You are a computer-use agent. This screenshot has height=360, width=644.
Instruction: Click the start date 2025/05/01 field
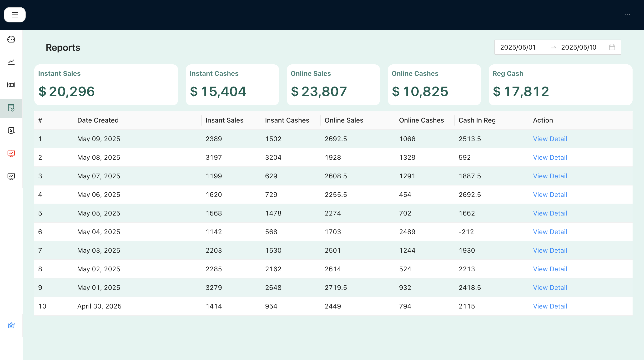(x=518, y=47)
